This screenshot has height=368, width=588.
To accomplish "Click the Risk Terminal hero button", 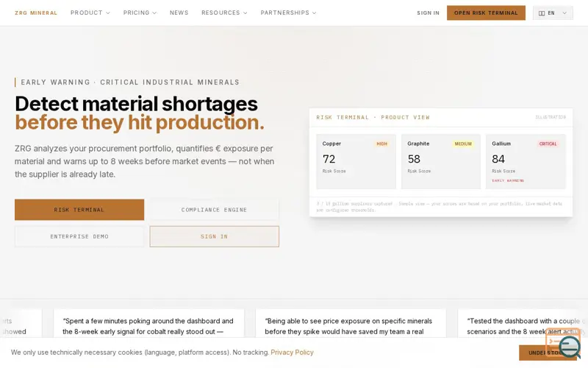I will click(x=79, y=210).
